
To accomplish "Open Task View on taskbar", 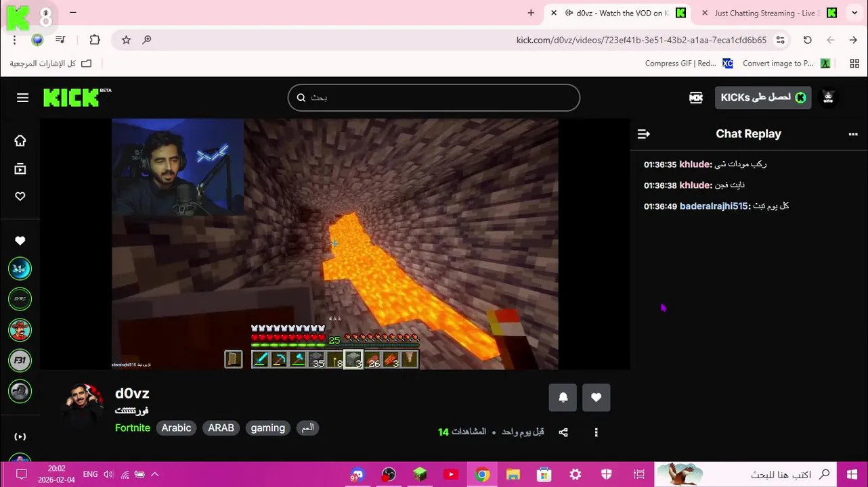I will [638, 475].
